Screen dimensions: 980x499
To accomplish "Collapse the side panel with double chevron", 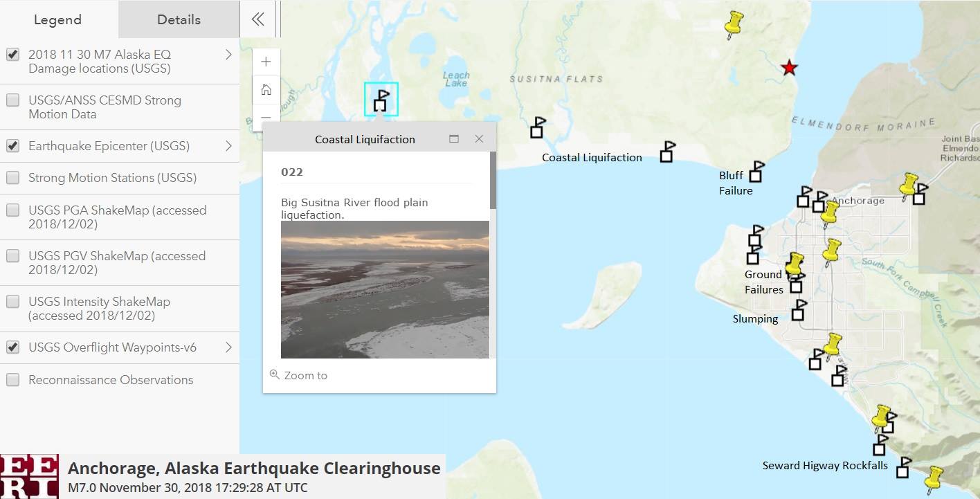I will coord(257,19).
